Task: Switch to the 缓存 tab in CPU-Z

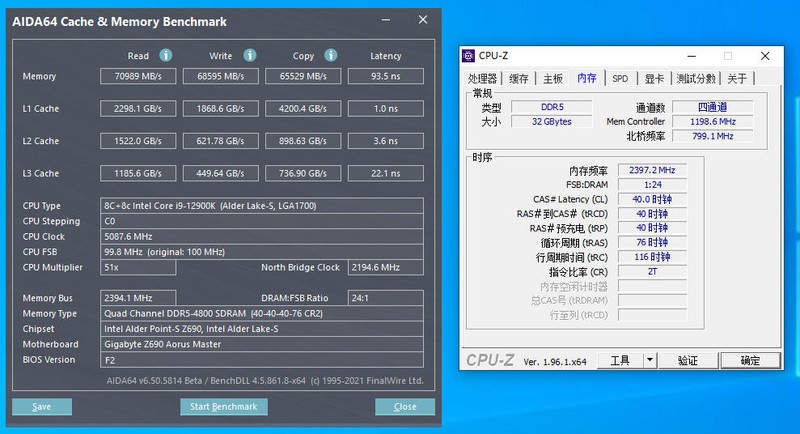Action: pos(519,79)
